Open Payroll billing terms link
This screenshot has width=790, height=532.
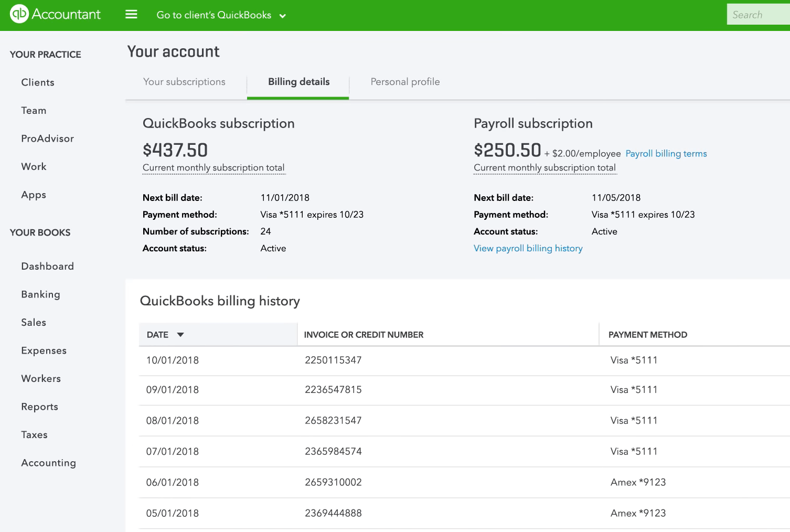pos(666,154)
